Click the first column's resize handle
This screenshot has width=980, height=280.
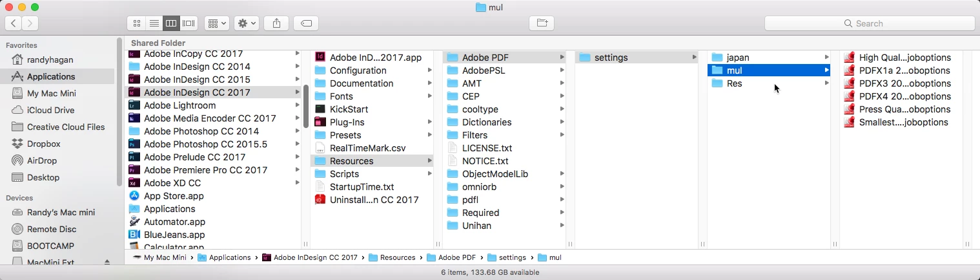[x=306, y=244]
